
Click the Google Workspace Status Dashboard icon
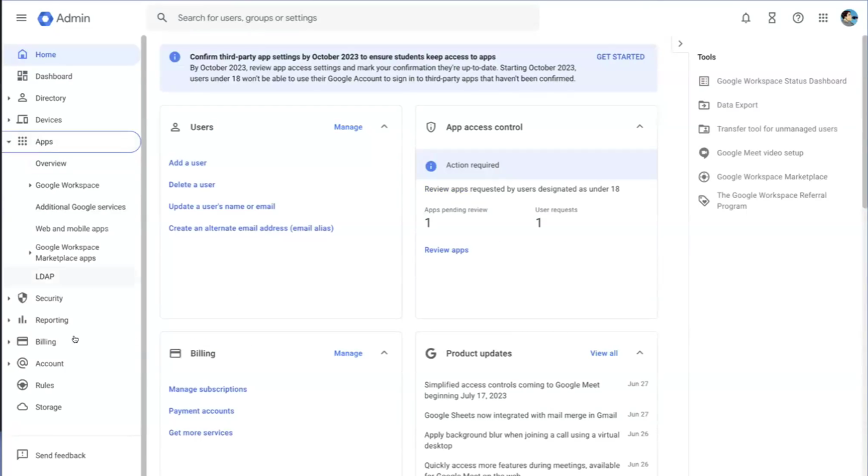pyautogui.click(x=704, y=81)
